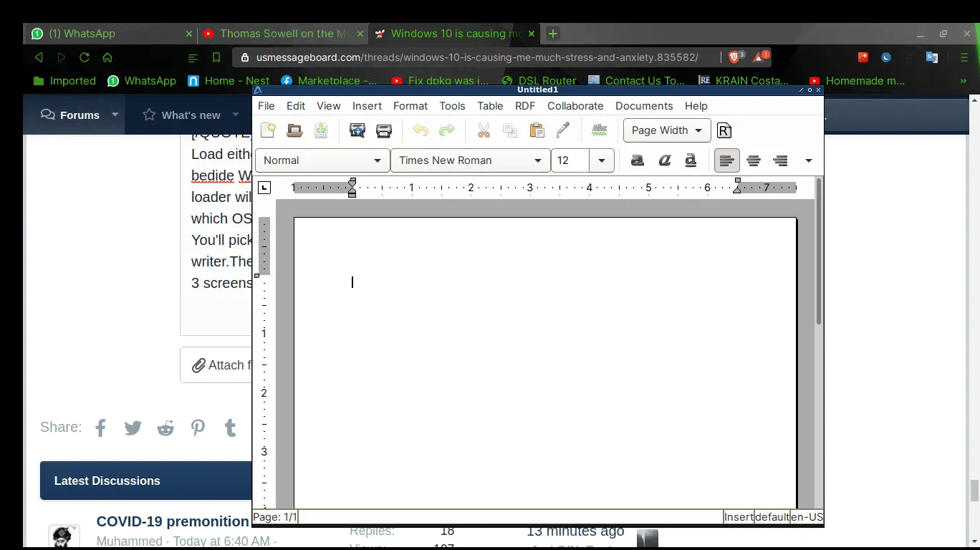
Task: Toggle underline text formatting
Action: pyautogui.click(x=691, y=160)
